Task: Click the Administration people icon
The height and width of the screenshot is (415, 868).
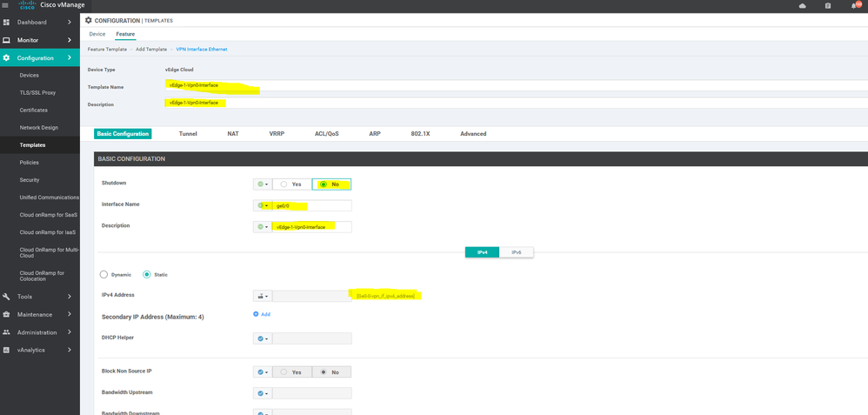Action: (7, 332)
